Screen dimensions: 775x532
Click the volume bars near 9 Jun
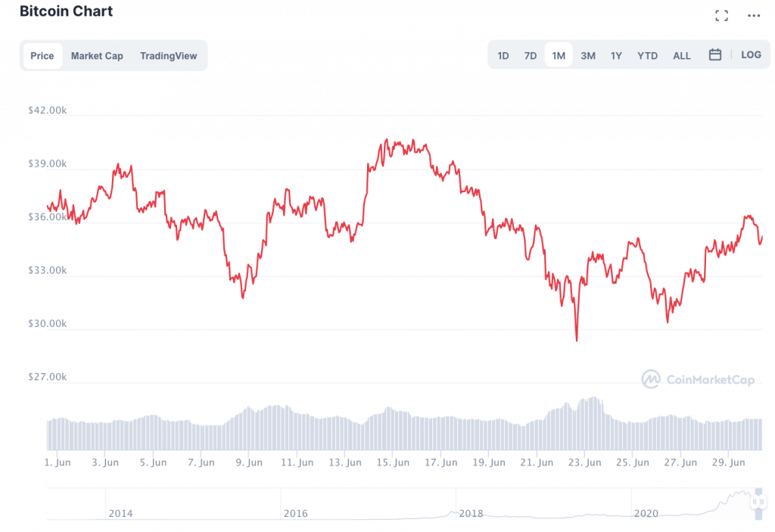[248, 430]
